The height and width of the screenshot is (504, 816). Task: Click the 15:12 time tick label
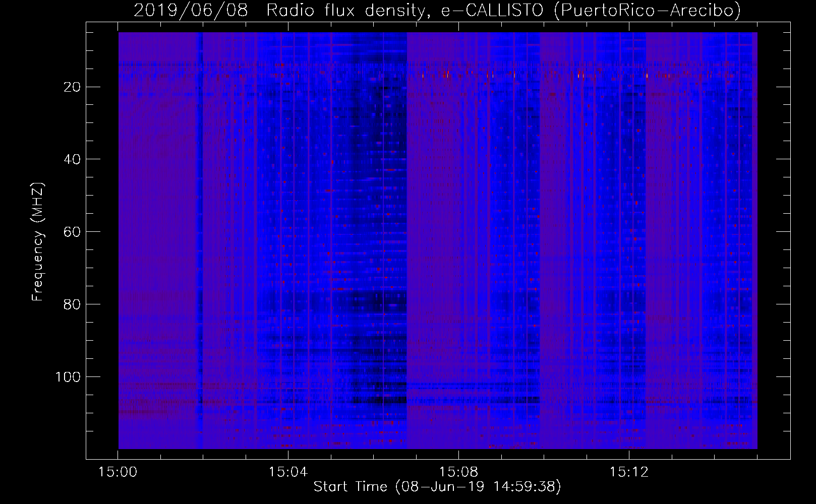pyautogui.click(x=628, y=472)
